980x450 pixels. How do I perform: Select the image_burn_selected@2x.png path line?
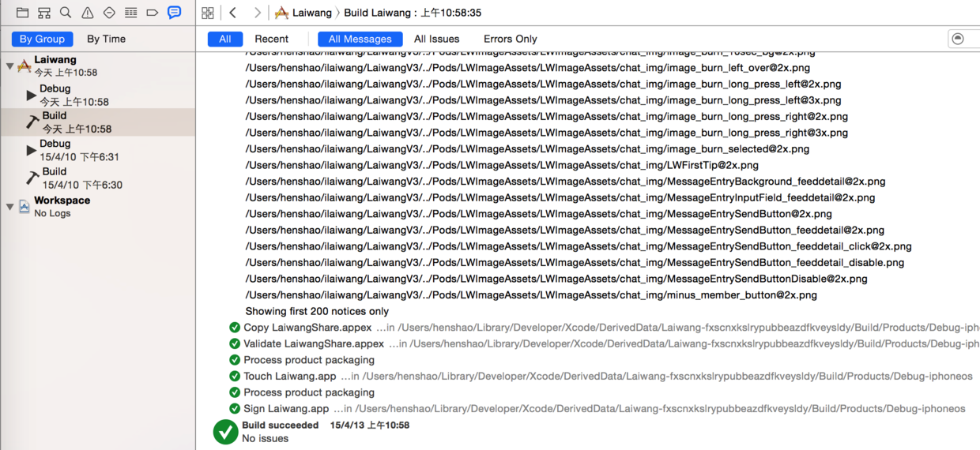[x=527, y=149]
